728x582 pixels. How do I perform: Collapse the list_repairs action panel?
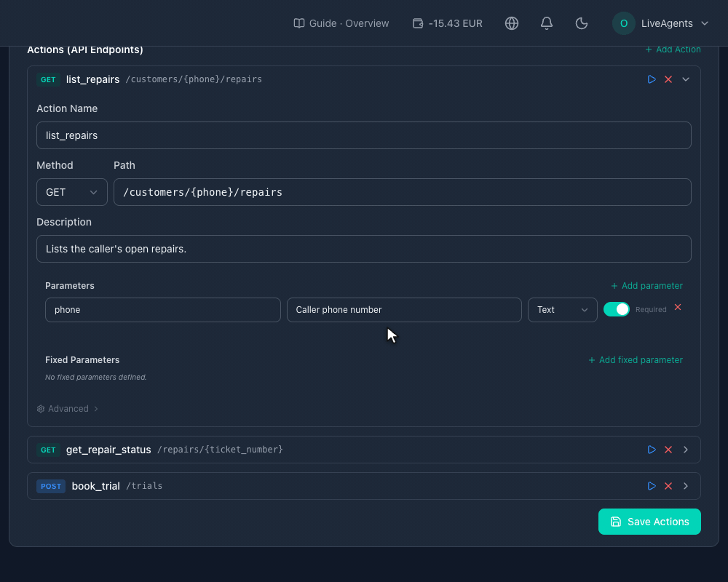(x=685, y=79)
